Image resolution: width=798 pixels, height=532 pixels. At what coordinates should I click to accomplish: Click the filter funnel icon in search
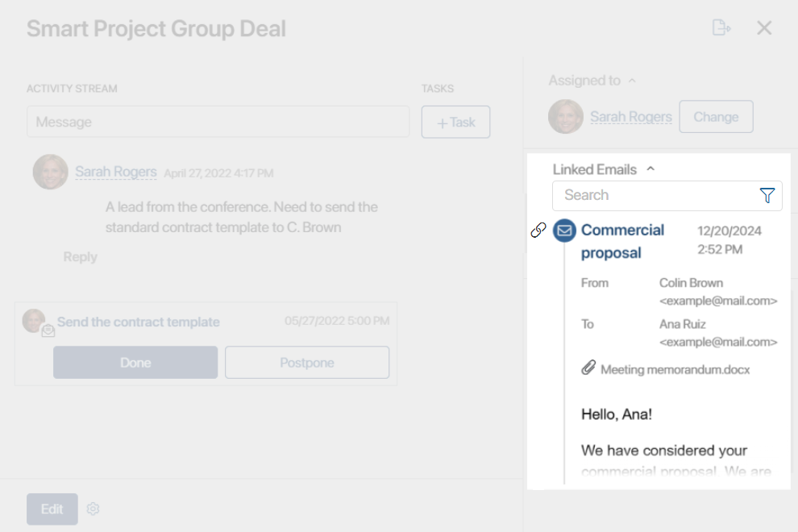tap(767, 195)
